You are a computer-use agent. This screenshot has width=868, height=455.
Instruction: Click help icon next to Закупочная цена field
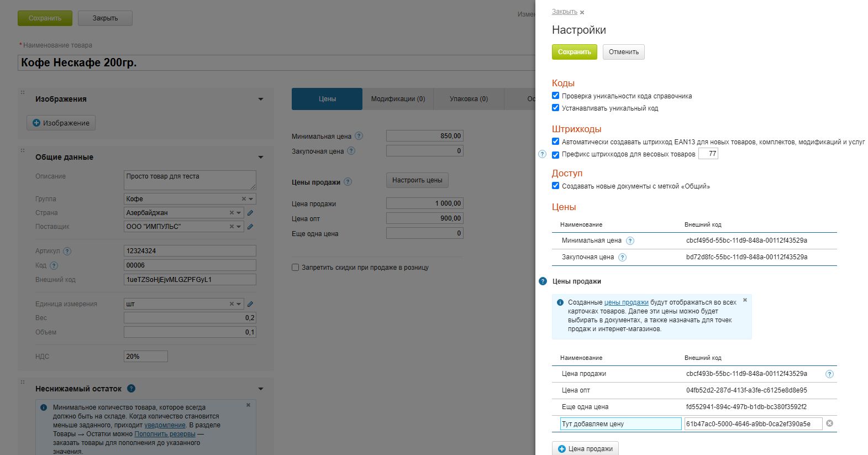click(351, 151)
